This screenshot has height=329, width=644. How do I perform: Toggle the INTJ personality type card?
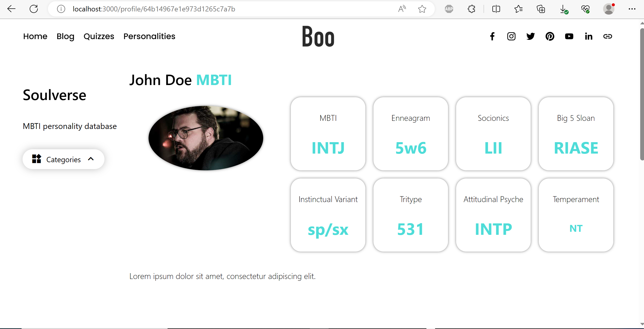(x=328, y=133)
